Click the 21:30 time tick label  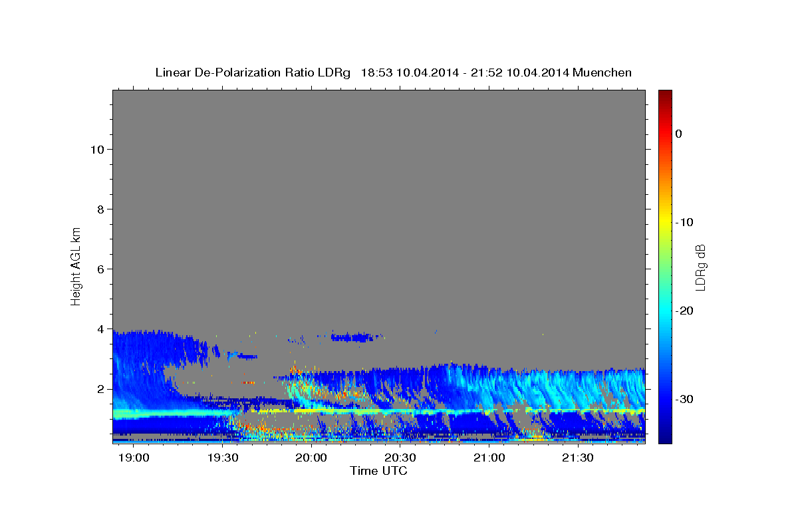(x=578, y=458)
